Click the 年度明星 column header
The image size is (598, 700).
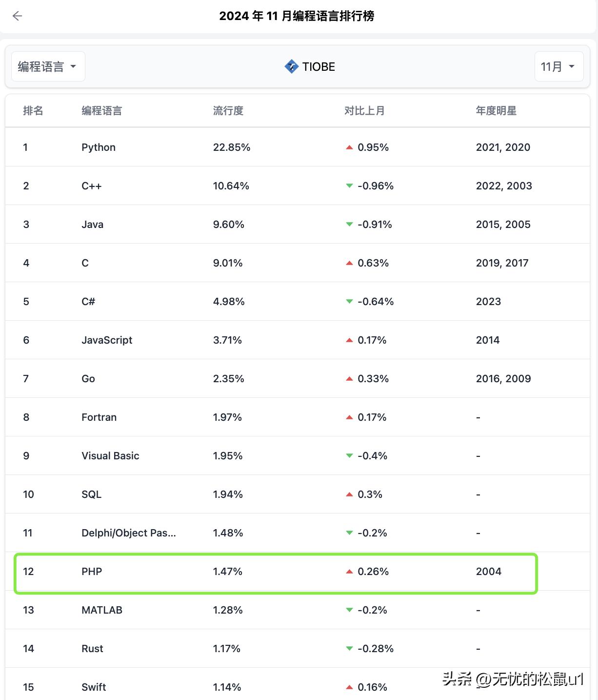(496, 111)
